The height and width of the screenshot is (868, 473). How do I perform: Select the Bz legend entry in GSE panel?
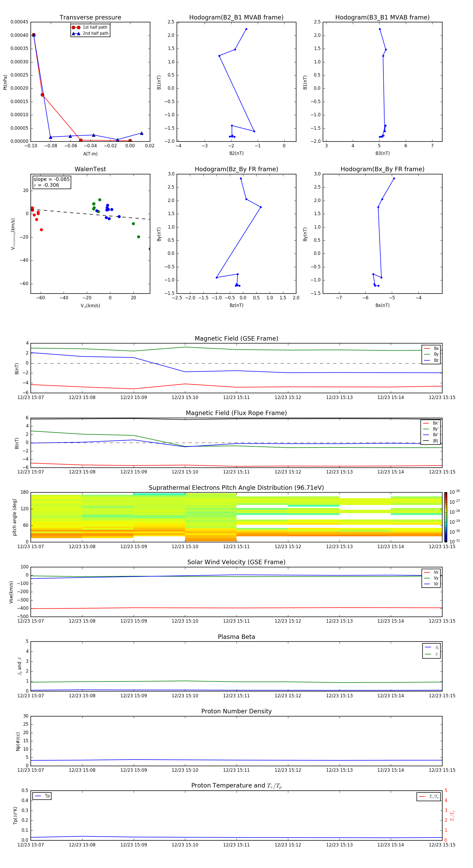[x=431, y=360]
